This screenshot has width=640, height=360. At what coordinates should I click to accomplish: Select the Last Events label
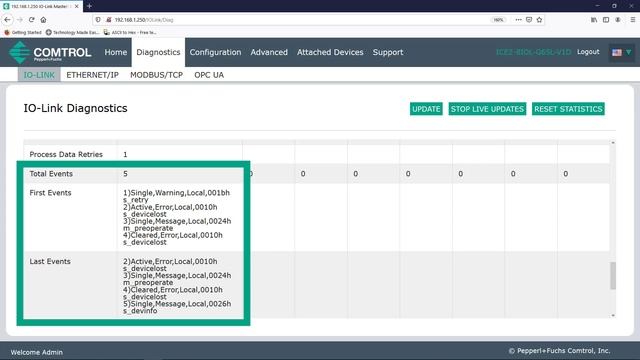coord(50,261)
